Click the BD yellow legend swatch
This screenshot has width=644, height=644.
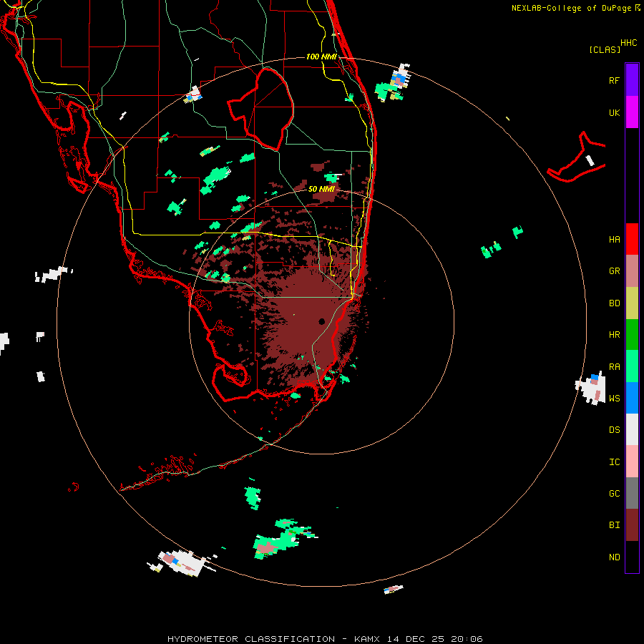pos(632,303)
